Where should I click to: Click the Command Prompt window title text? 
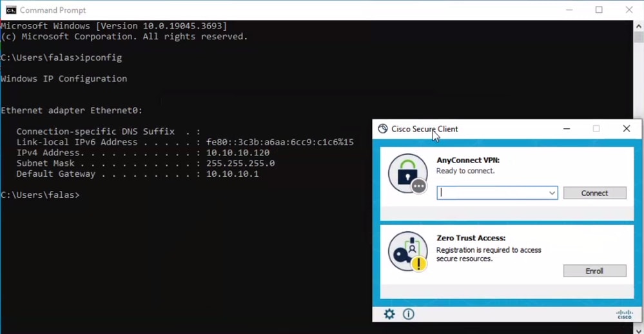[x=53, y=10]
